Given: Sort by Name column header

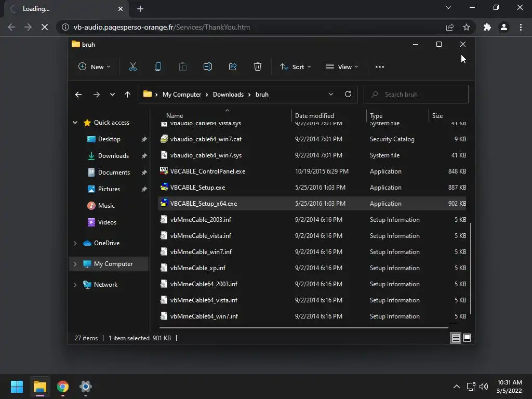Looking at the screenshot, I should point(175,116).
